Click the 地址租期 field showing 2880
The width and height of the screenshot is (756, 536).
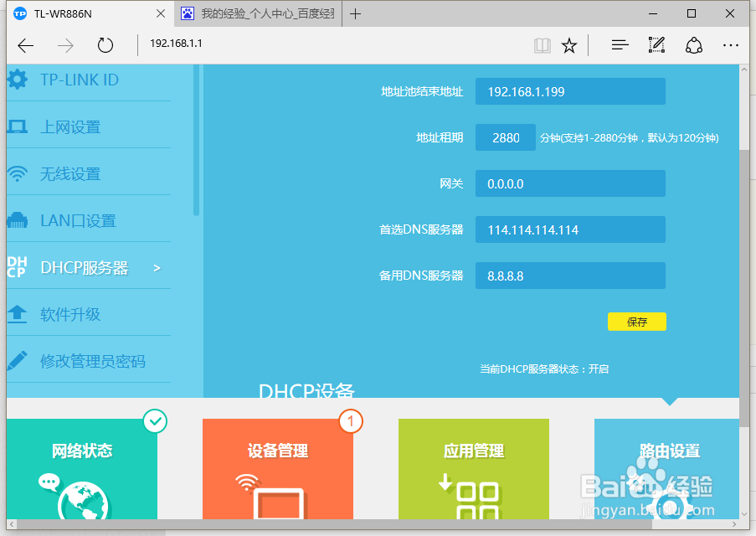506,137
